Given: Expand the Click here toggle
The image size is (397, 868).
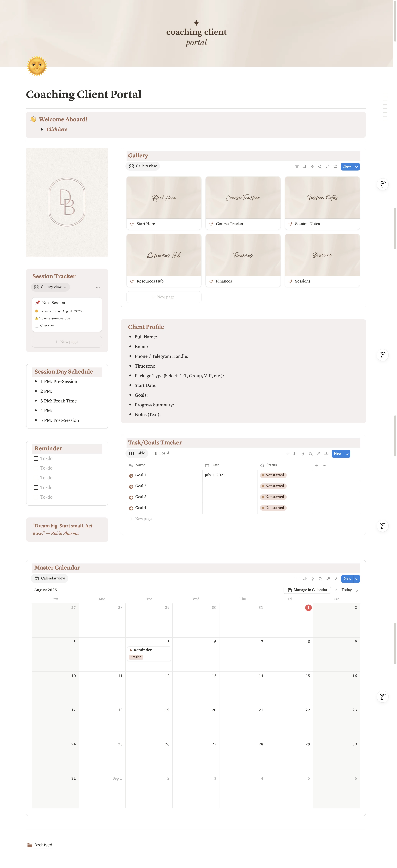Looking at the screenshot, I should (x=42, y=129).
